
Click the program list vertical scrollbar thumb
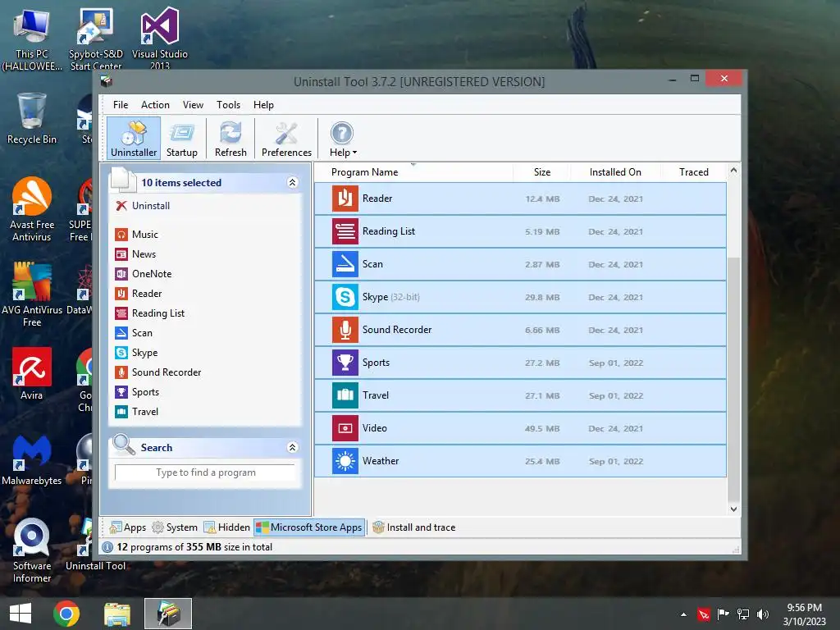point(733,381)
